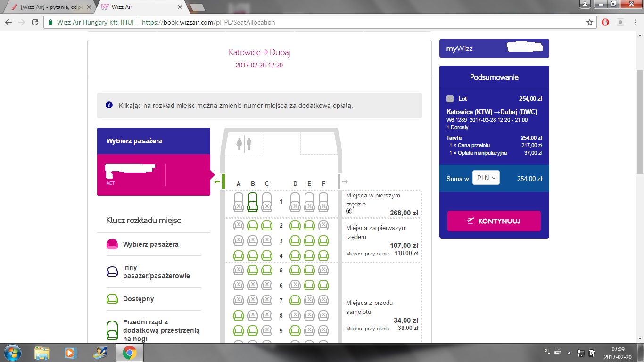Launch File Explorer from the taskbar

point(42,352)
